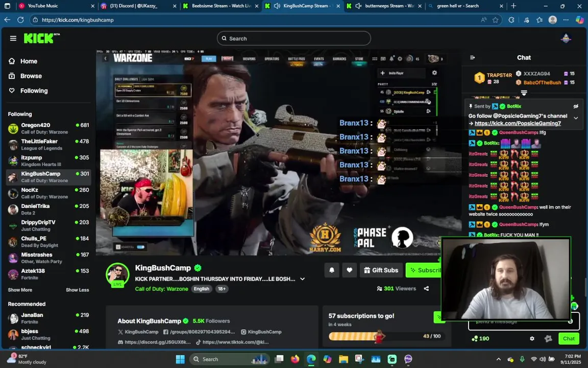Show hidden system tray icons
Screen dimensions: 588x368
[498, 359]
